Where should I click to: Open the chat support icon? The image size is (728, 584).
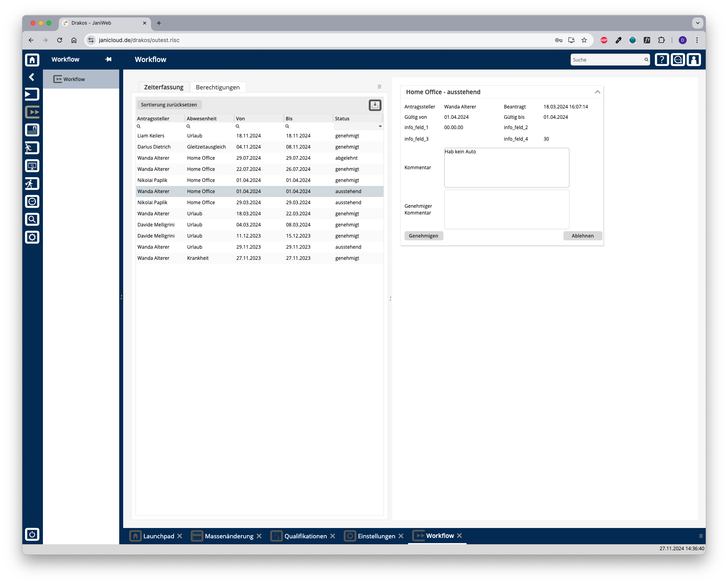[x=678, y=60]
